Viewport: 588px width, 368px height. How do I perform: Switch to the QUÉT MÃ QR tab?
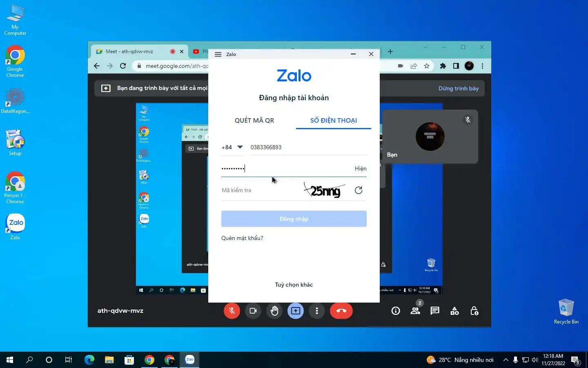click(x=254, y=120)
